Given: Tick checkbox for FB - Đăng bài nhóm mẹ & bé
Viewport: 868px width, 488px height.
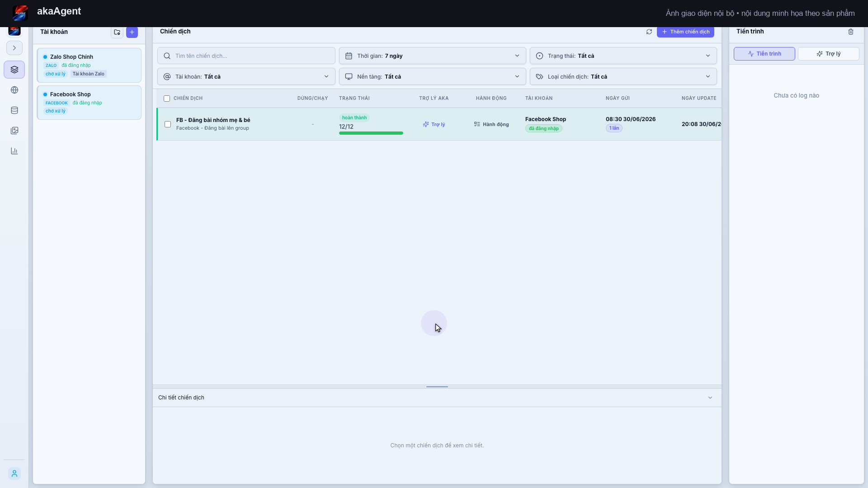Looking at the screenshot, I should 168,124.
